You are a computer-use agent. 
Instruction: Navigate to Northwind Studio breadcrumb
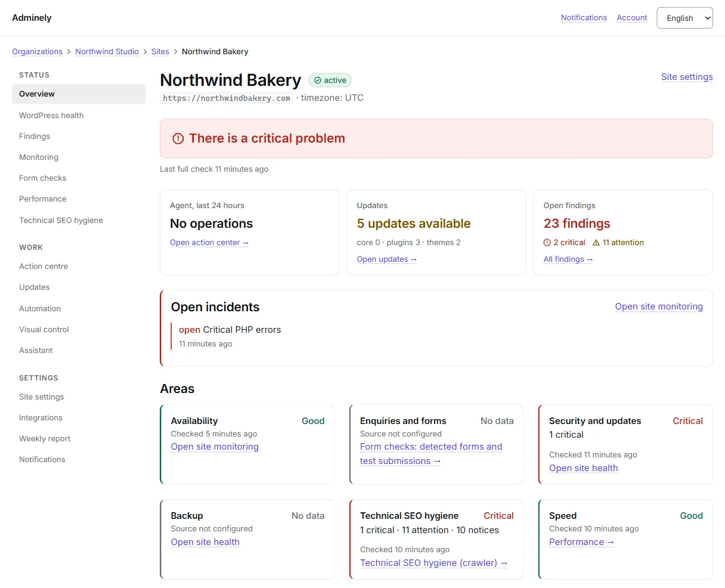pyautogui.click(x=107, y=52)
